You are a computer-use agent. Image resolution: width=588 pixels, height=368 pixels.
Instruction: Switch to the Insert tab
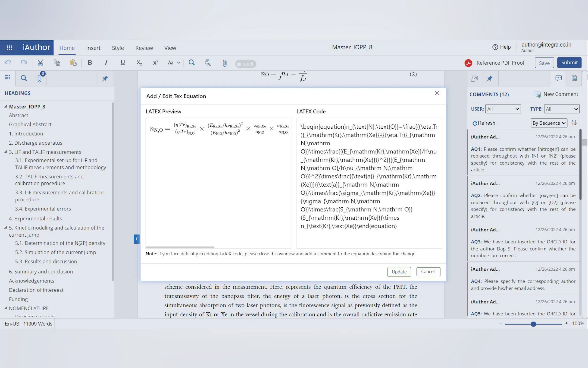[93, 48]
